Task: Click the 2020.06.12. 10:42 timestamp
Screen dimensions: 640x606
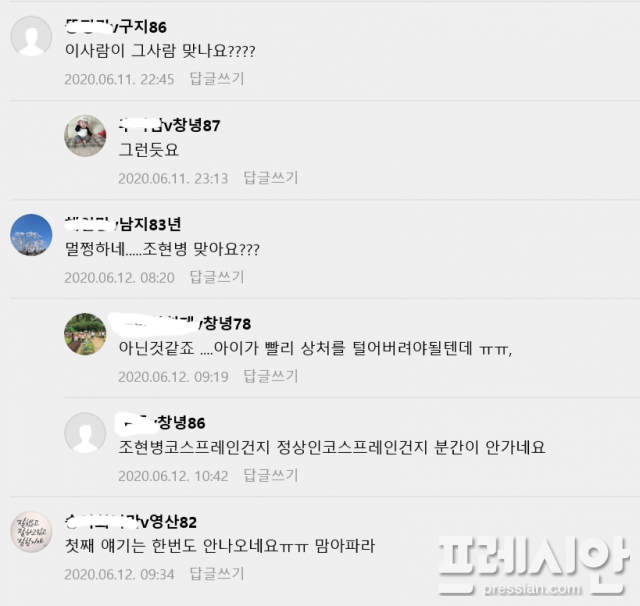Action: (173, 476)
